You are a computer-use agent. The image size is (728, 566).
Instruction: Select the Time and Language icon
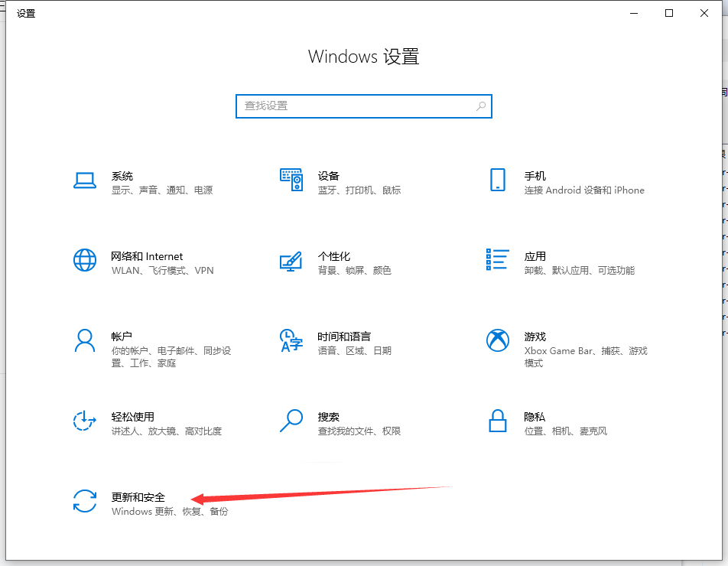coord(291,340)
